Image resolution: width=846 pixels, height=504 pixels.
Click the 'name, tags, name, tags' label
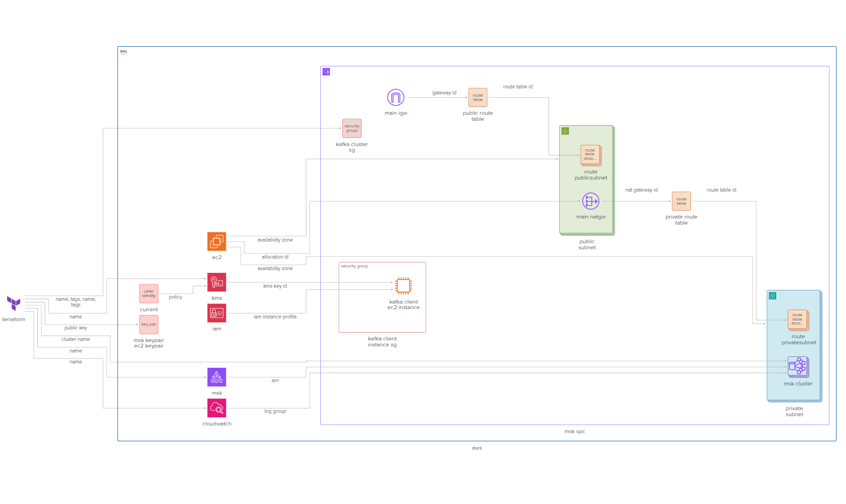tap(76, 302)
